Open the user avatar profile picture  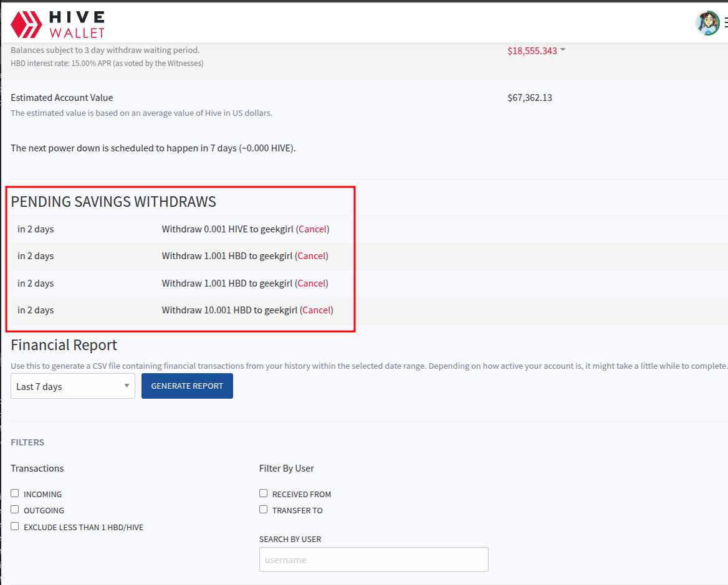707,23
